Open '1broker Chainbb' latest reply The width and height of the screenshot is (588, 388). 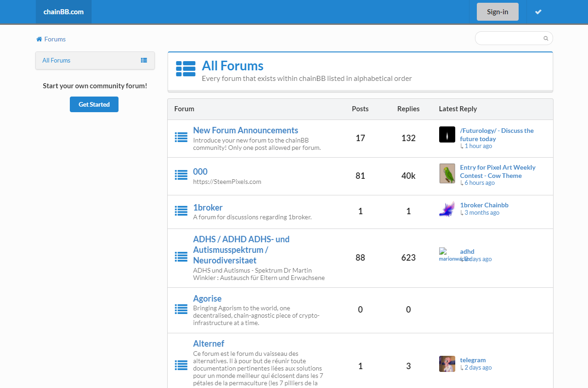tap(484, 205)
